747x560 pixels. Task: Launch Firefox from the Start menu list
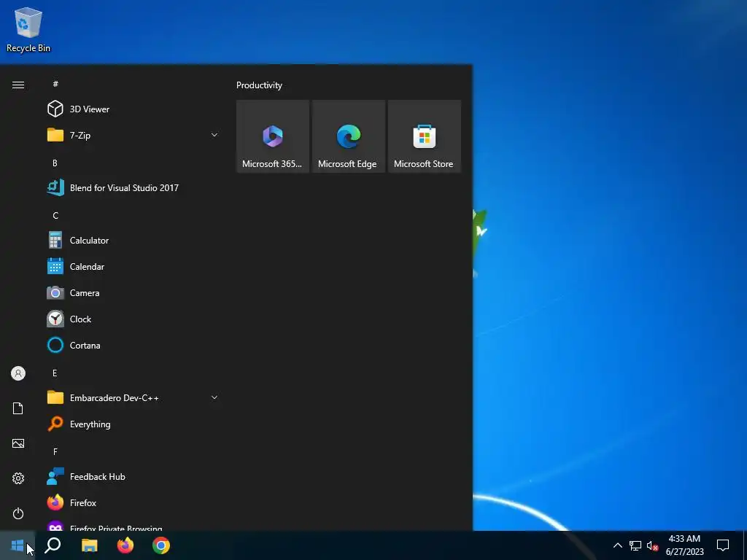click(x=133, y=503)
